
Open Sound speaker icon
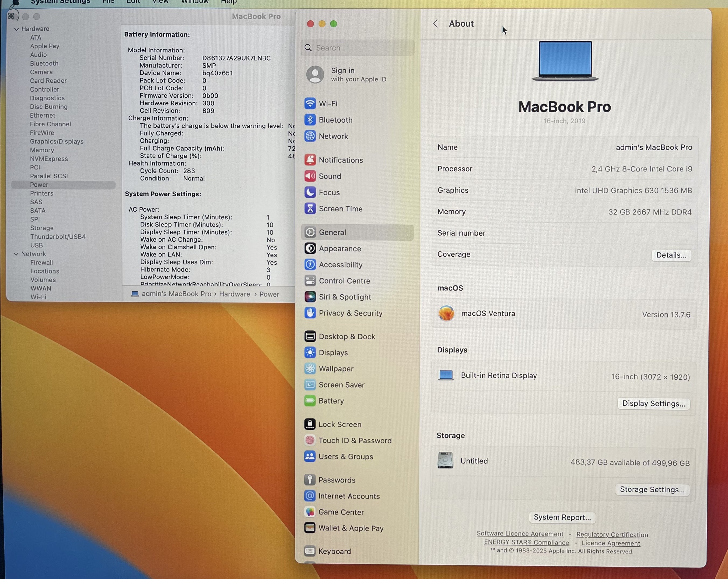point(310,176)
